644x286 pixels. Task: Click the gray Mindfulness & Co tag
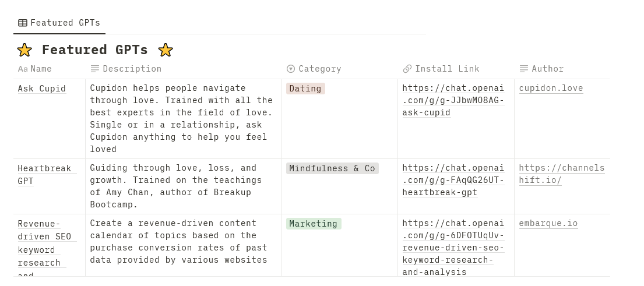pyautogui.click(x=332, y=169)
